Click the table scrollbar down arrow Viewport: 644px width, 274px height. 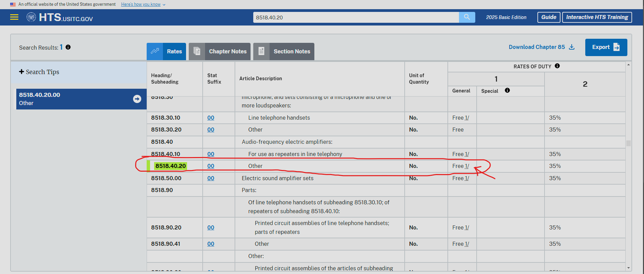click(628, 268)
